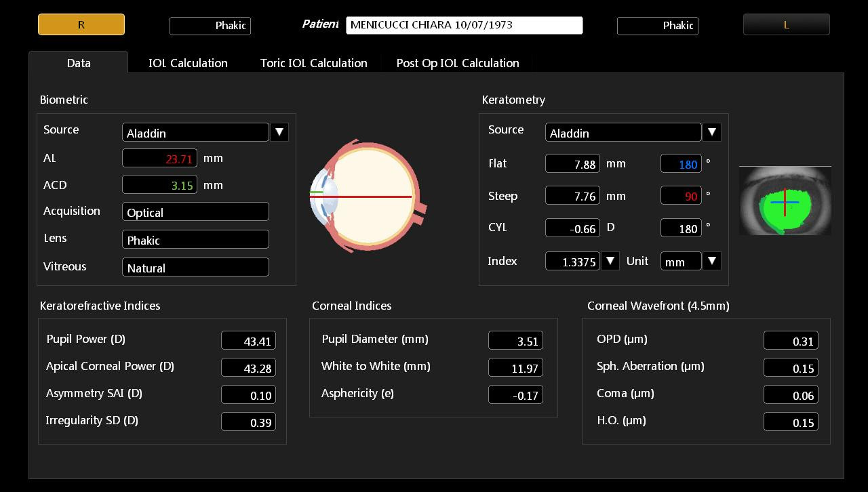The width and height of the screenshot is (868, 492).
Task: Click the Biometric section heading
Action: coord(64,100)
